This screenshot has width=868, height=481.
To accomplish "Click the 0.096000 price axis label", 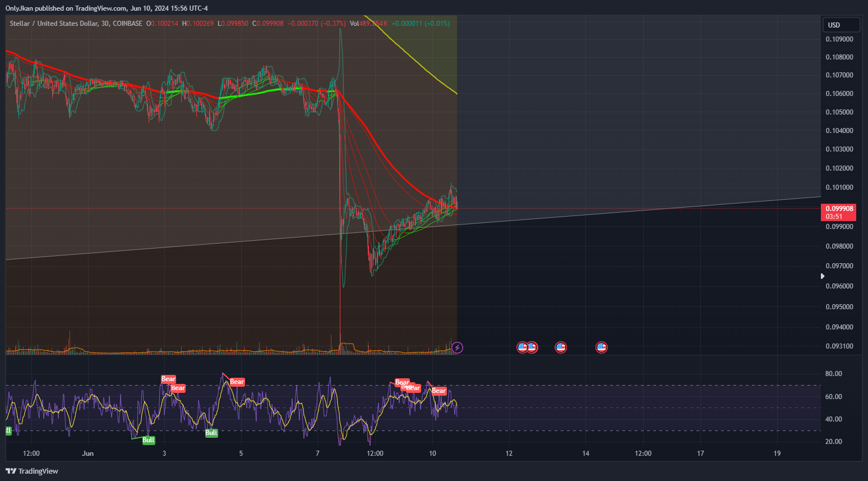I will click(x=839, y=286).
